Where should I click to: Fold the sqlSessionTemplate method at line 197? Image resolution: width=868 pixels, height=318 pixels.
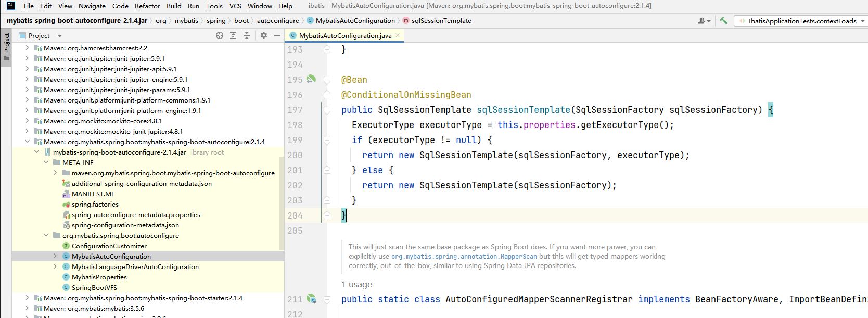[327, 110]
